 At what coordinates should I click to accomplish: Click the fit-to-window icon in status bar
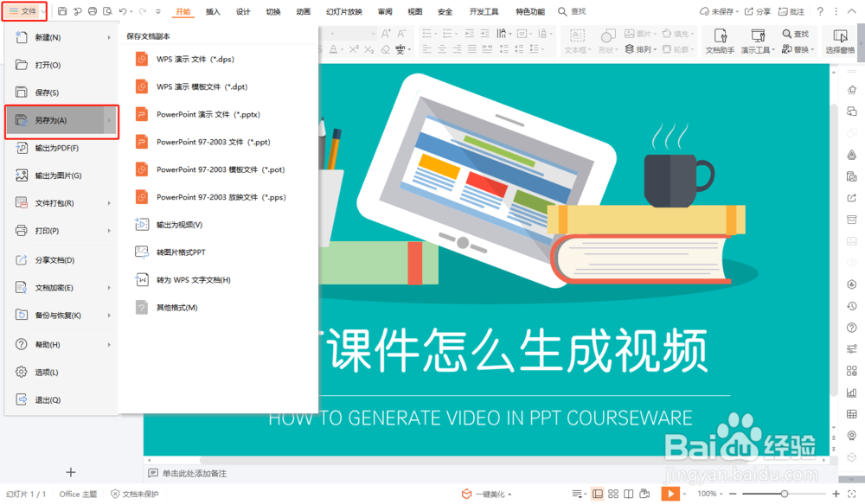click(x=852, y=494)
